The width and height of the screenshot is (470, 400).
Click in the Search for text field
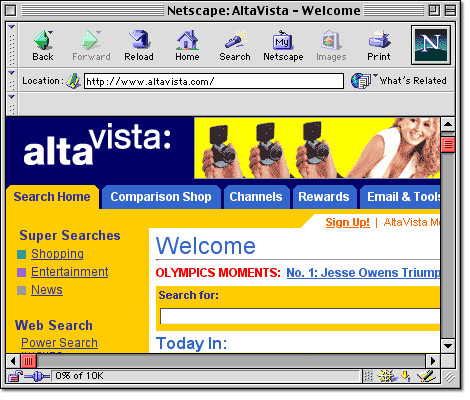click(300, 316)
